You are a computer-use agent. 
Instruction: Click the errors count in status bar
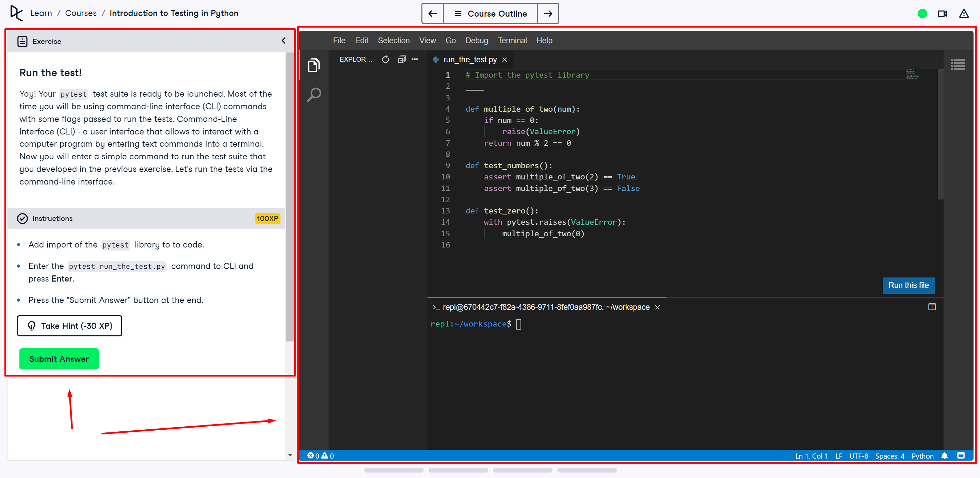coord(313,456)
